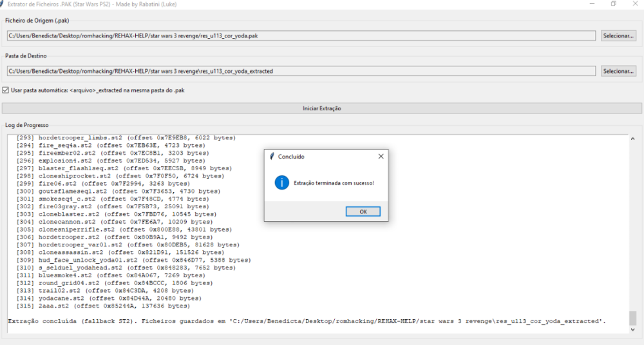The image size is (644, 345).
Task: Click the Iniciar Extração button
Action: [322, 108]
